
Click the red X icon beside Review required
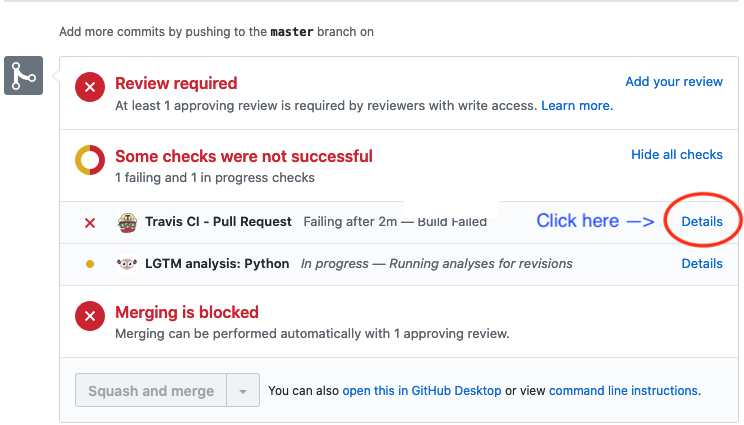point(90,88)
